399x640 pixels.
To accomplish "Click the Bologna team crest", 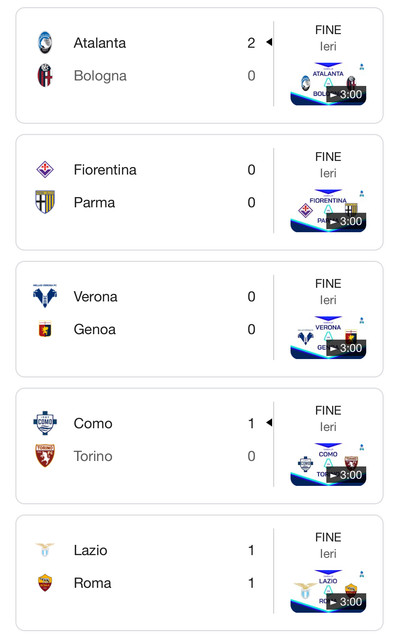I will coord(45,76).
